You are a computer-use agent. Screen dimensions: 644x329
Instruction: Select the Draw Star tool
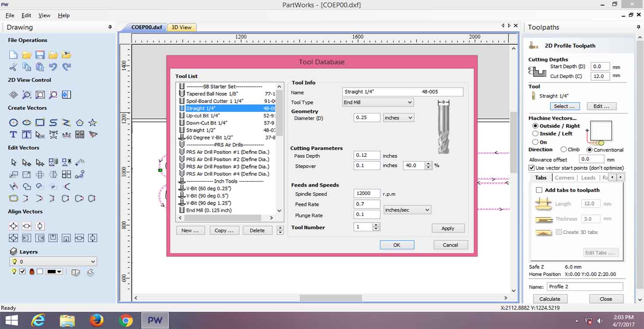pyautogui.click(x=92, y=123)
